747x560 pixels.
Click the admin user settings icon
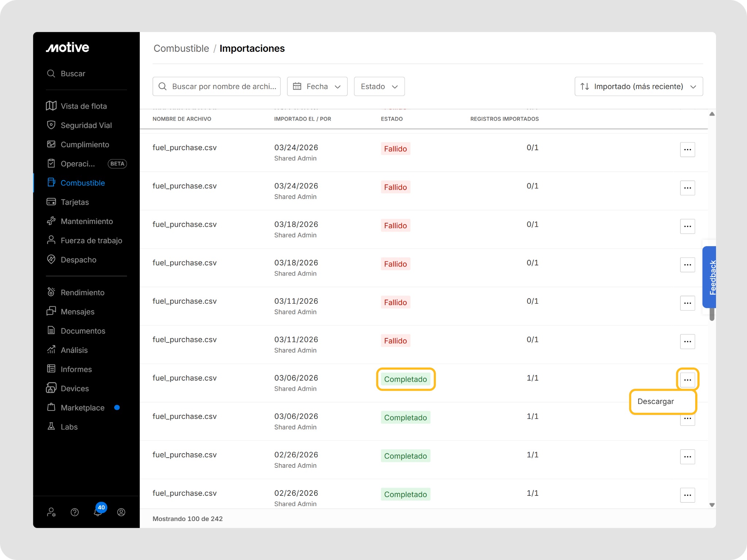(x=51, y=512)
